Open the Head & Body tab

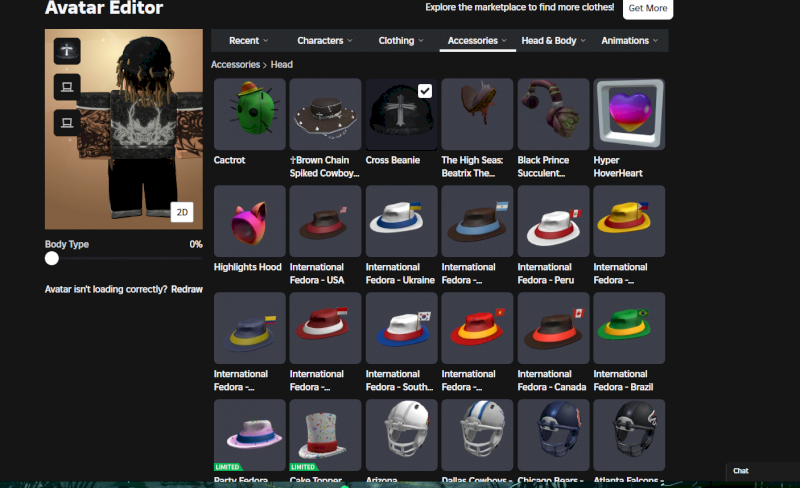pos(553,41)
